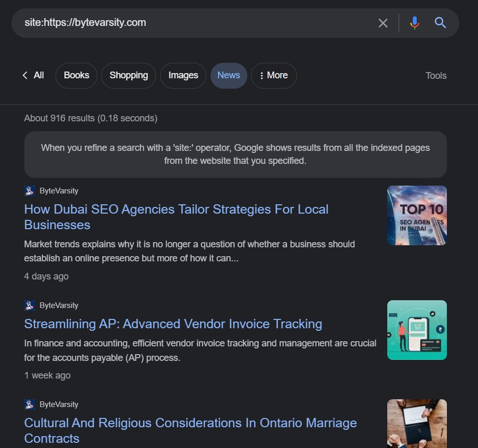Click ByteVarsity favicon above Streamlining AP result

pyautogui.click(x=29, y=305)
